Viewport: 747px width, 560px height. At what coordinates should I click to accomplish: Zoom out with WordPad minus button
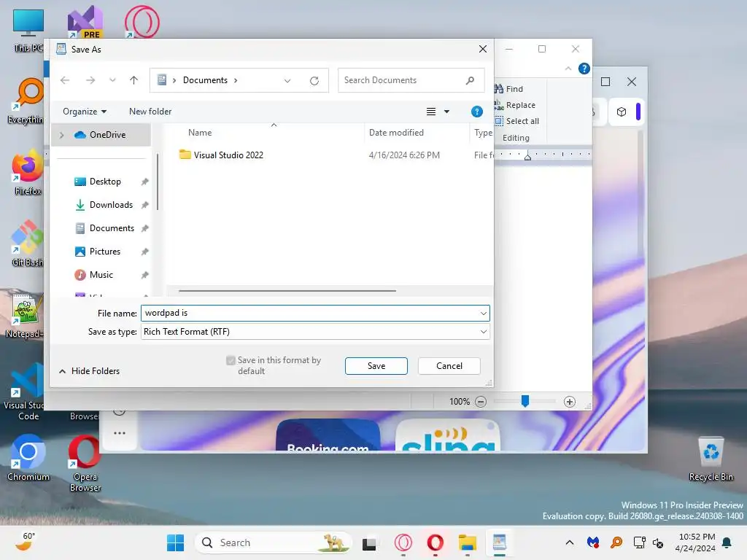(x=481, y=402)
